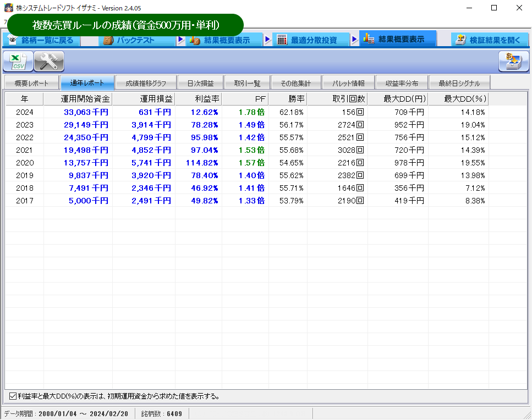Select the 日次損益 tab
Screen dimensions: 532x420
click(x=200, y=84)
